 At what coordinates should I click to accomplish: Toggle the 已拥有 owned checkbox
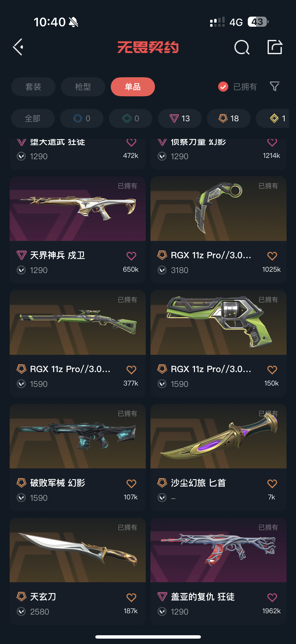pyautogui.click(x=223, y=87)
